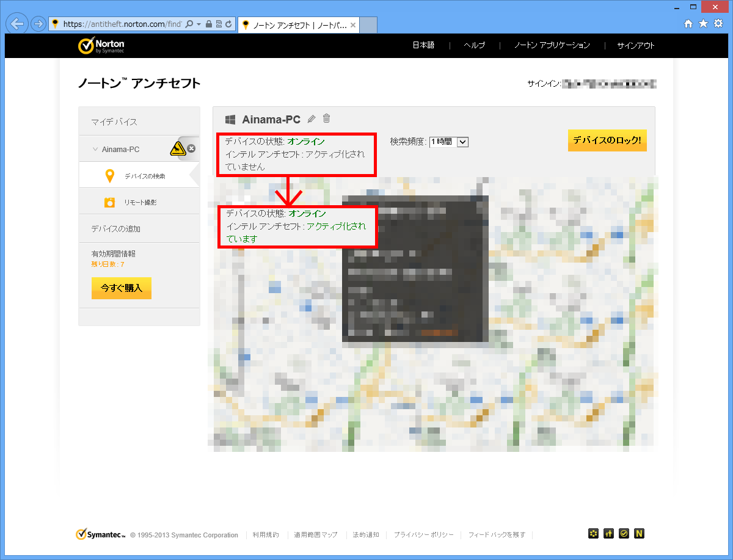
Task: Click the trash icon to delete Ainama-PC
Action: [x=327, y=118]
